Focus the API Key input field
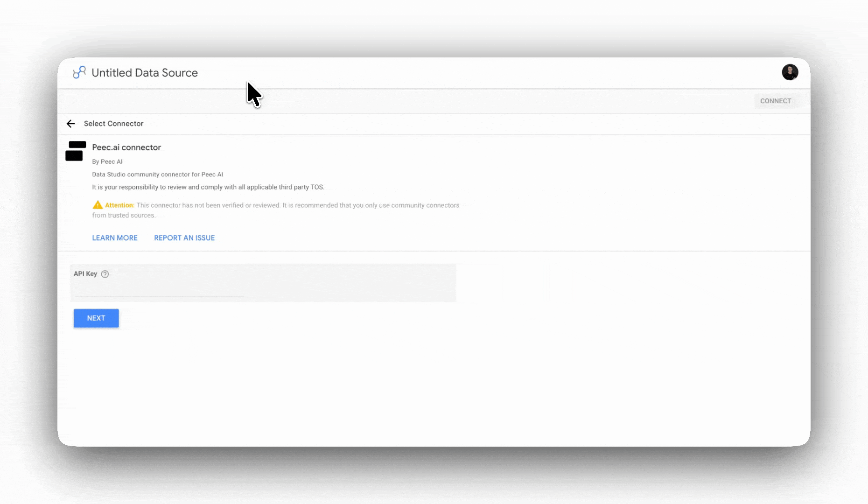The width and height of the screenshot is (868, 504). pyautogui.click(x=159, y=290)
